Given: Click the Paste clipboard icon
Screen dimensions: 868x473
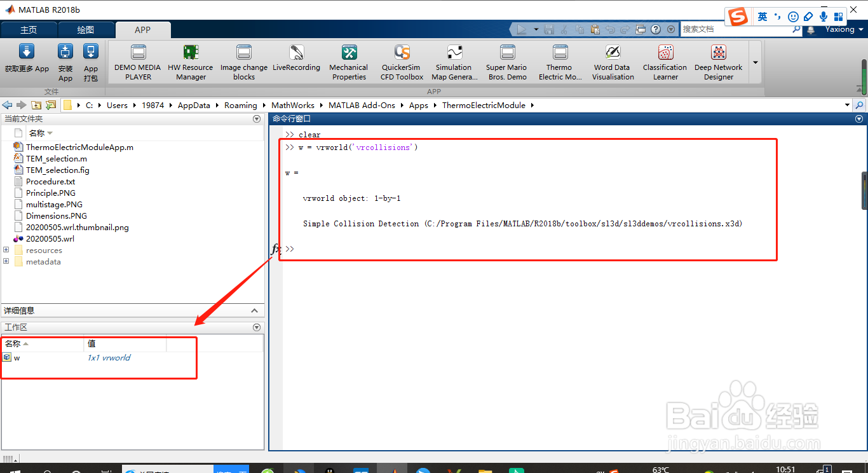Looking at the screenshot, I should click(x=595, y=29).
